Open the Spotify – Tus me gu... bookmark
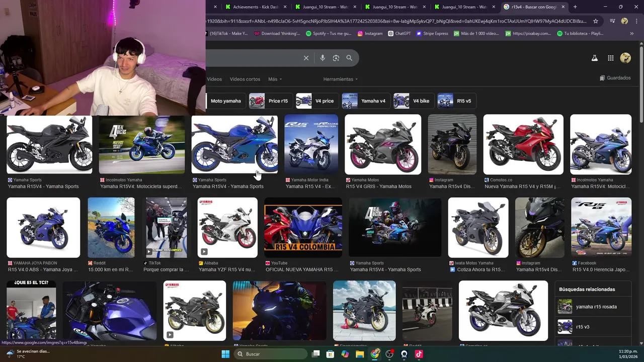Viewport: 644px width, 362px height. tap(329, 34)
